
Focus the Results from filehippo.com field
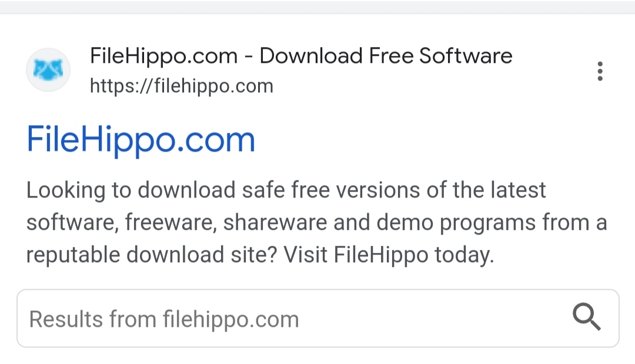(x=318, y=318)
